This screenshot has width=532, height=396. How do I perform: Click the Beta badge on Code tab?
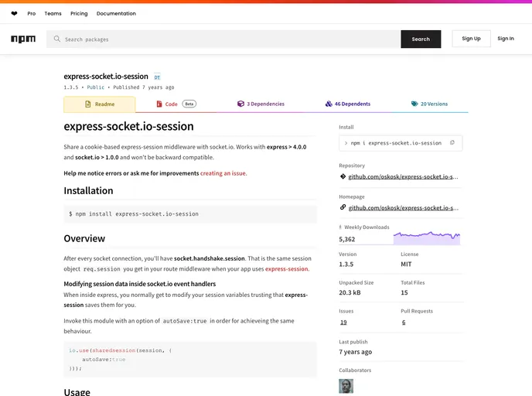(189, 104)
